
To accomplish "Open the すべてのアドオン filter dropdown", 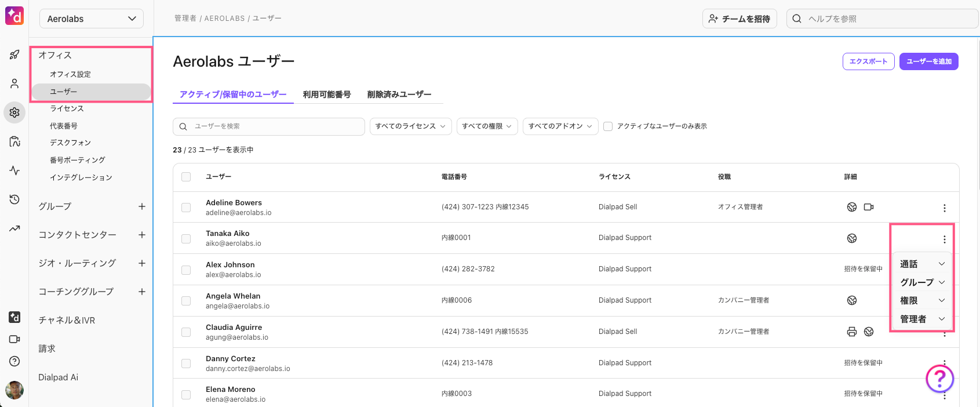I will 560,126.
